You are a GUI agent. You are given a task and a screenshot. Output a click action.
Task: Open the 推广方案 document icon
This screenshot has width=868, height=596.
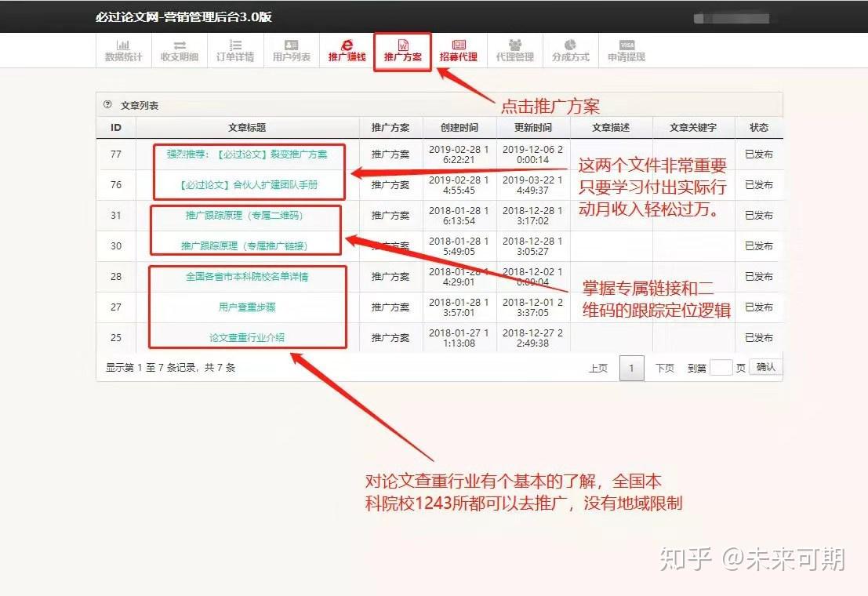tap(403, 45)
